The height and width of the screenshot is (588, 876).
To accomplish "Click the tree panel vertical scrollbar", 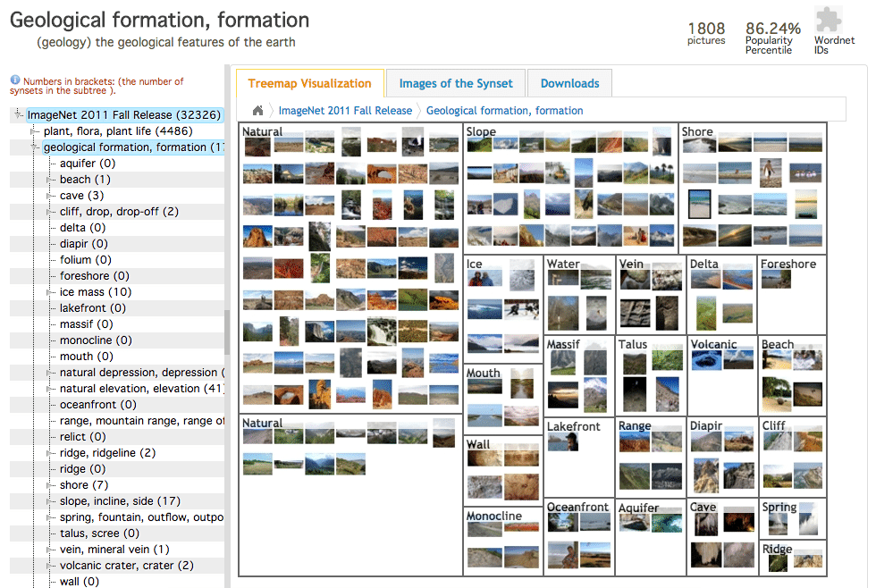I will pos(227,332).
